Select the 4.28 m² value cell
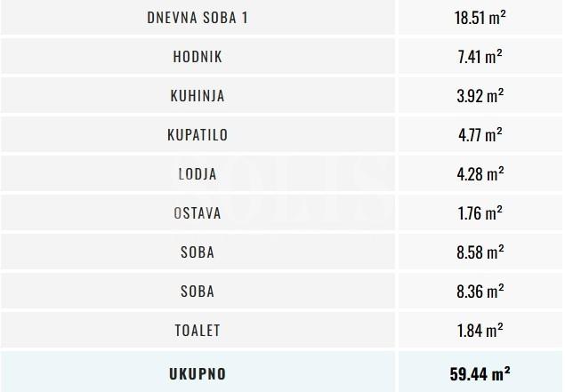This screenshot has height=392, width=565. point(480,174)
